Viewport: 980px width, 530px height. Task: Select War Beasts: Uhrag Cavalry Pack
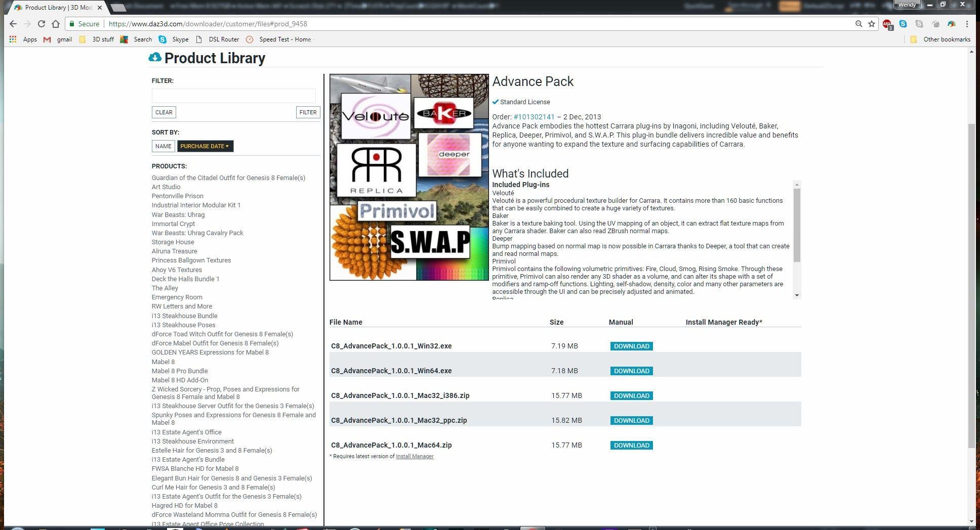[x=197, y=233]
